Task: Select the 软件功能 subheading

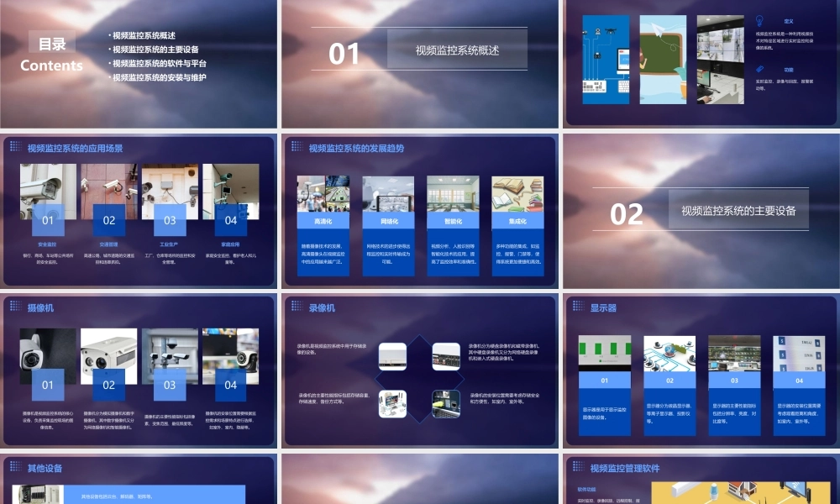Action: click(586, 489)
